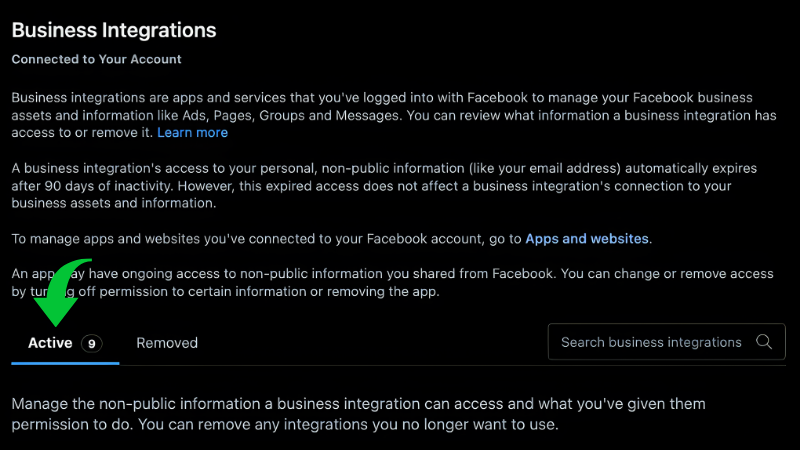Open the Removed tab
800x450 pixels.
pyautogui.click(x=167, y=343)
